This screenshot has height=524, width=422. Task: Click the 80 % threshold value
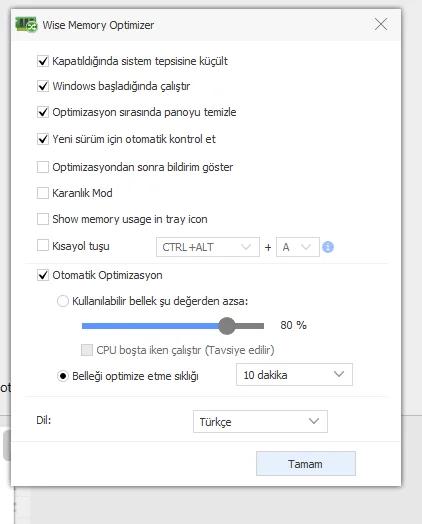coord(293,325)
